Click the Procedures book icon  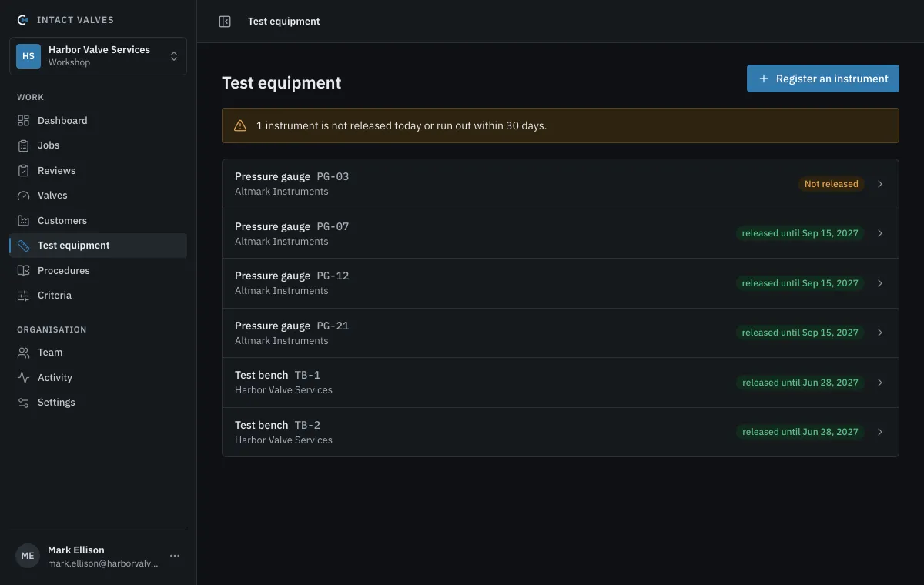point(23,271)
